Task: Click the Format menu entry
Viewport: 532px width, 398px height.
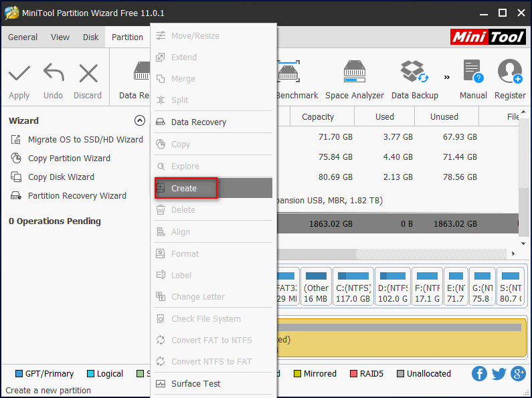Action: (x=213, y=254)
